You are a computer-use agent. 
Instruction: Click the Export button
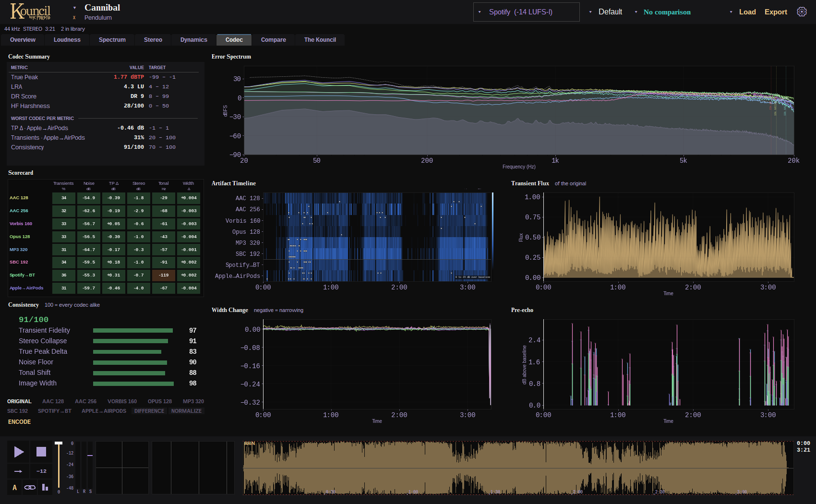click(776, 12)
